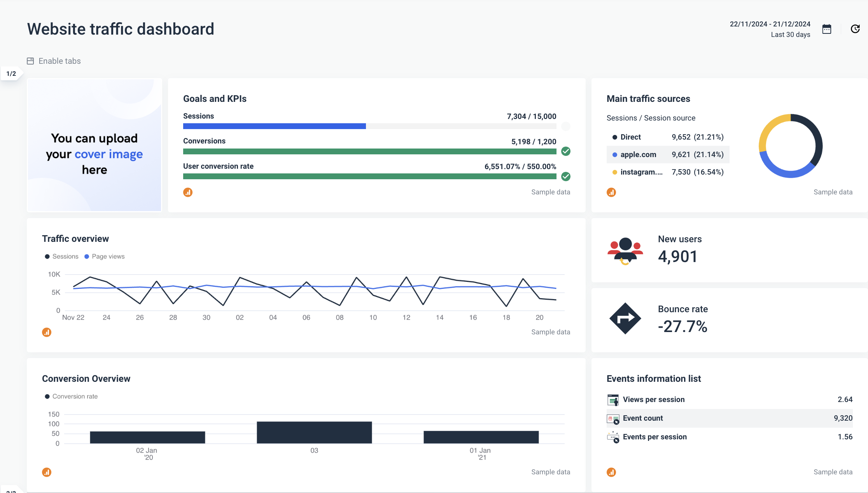Click the Conversions green progress bar
868x493 pixels.
369,152
